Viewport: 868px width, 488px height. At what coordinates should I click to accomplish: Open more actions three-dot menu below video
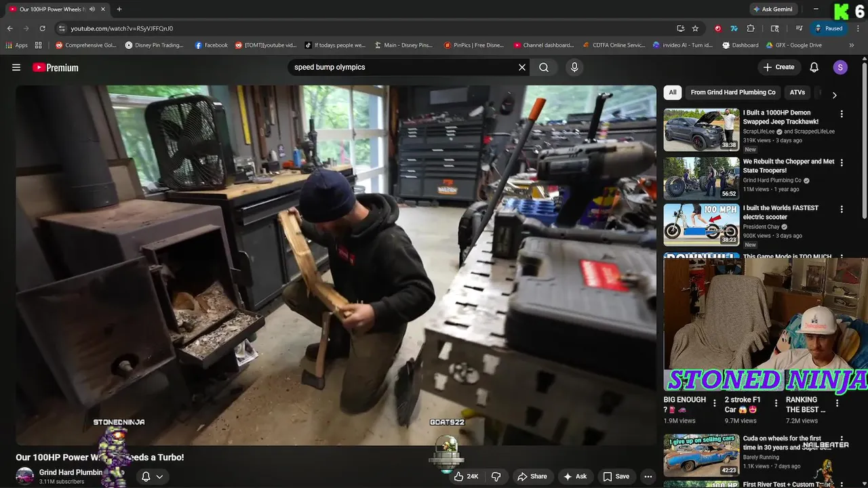click(x=648, y=476)
